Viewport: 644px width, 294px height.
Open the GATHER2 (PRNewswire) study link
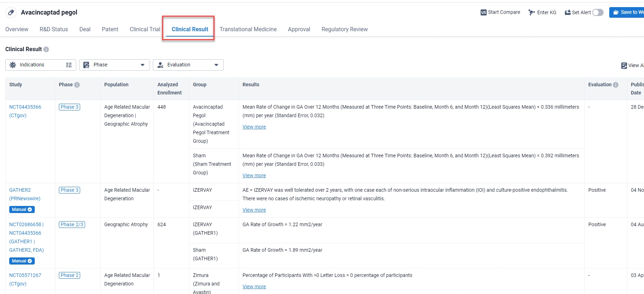pos(20,190)
